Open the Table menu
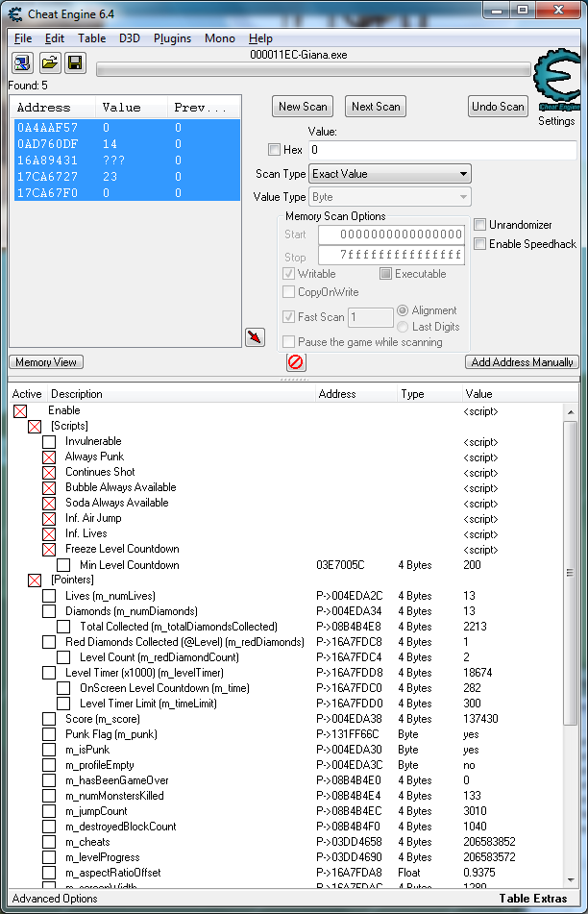The width and height of the screenshot is (588, 914). [92, 38]
